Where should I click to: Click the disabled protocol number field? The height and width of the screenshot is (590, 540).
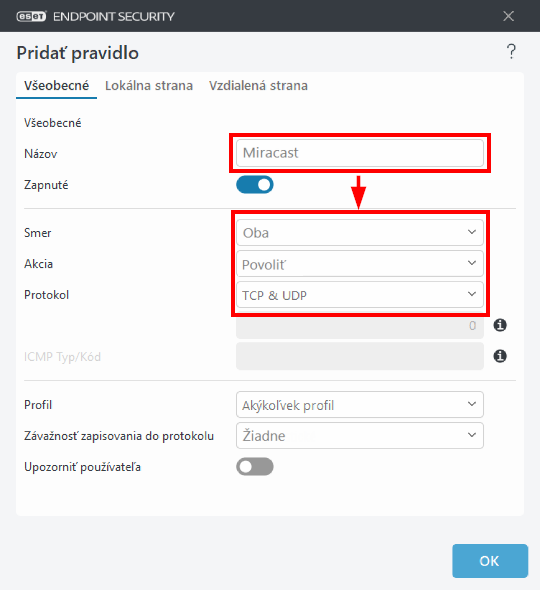(x=360, y=325)
